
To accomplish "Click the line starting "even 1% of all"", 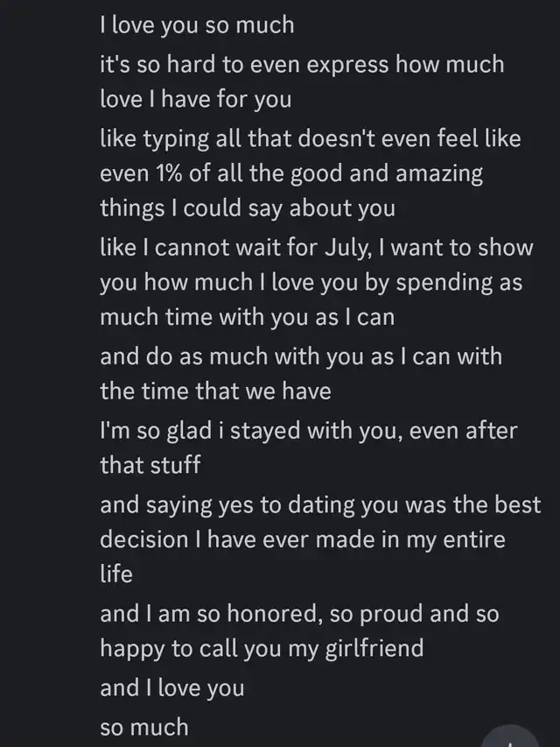I will pos(291,173).
